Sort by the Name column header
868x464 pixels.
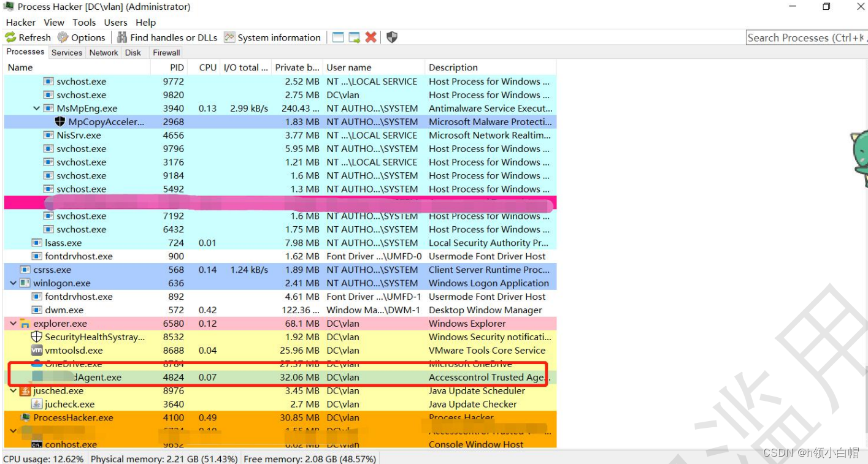[x=77, y=67]
